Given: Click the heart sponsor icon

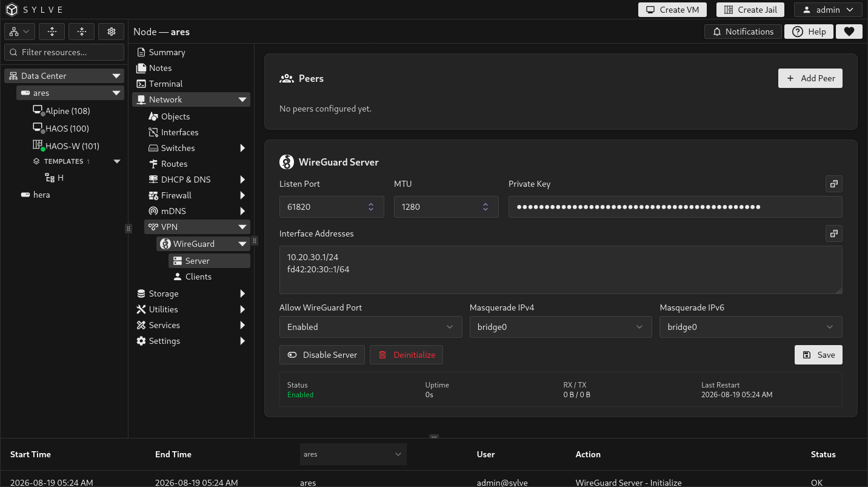Looking at the screenshot, I should [849, 32].
